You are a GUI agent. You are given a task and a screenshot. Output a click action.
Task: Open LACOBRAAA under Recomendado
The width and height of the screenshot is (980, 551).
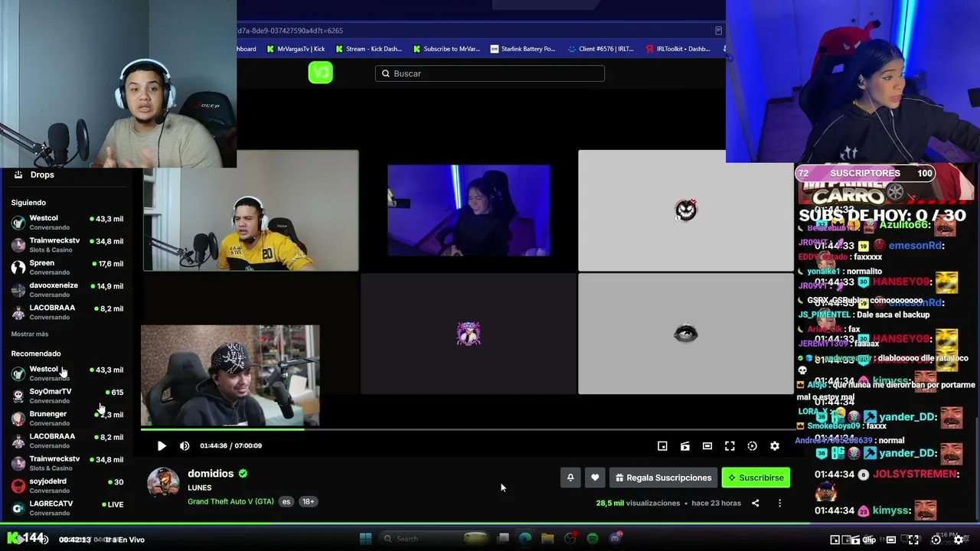[x=67, y=441]
